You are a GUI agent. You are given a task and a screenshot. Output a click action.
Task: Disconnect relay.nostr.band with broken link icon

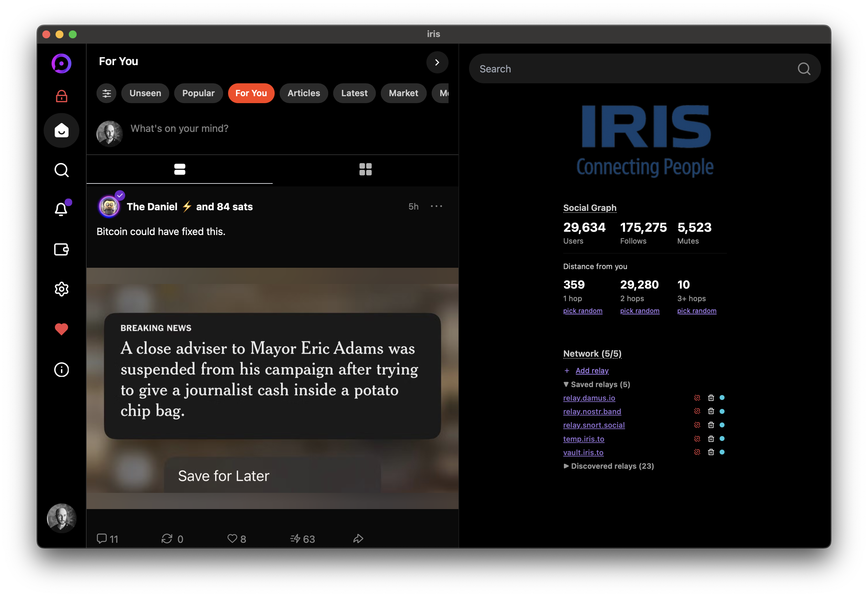coord(697,411)
